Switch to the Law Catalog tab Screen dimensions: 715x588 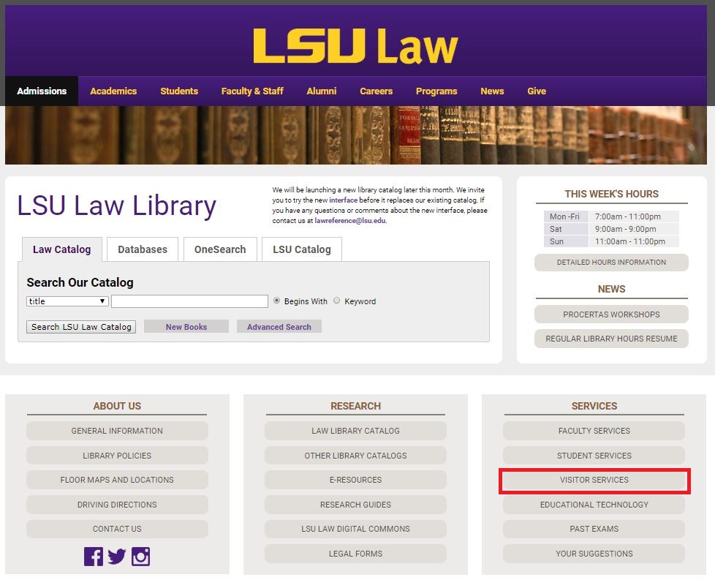click(62, 249)
